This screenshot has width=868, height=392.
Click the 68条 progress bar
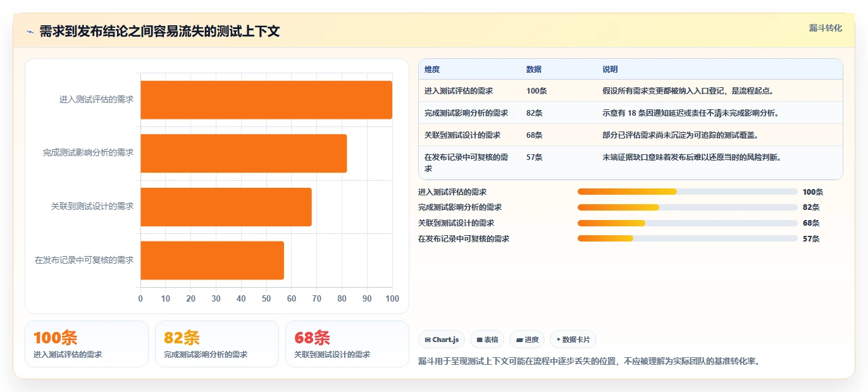[x=687, y=223]
